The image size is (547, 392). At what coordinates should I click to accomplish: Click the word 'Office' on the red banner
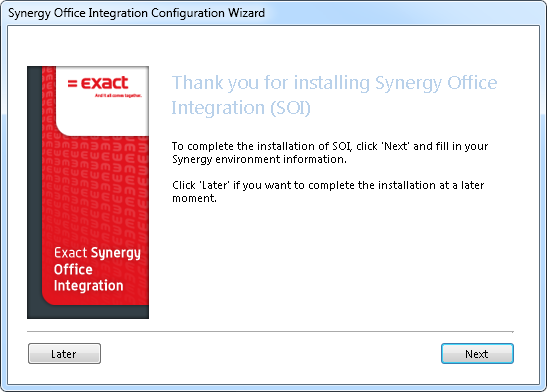(73, 269)
